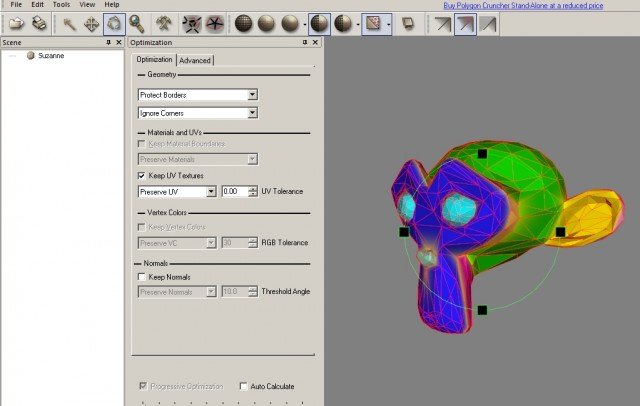Select the Suzanne item in Scene tree
The image size is (640, 406).
point(51,55)
